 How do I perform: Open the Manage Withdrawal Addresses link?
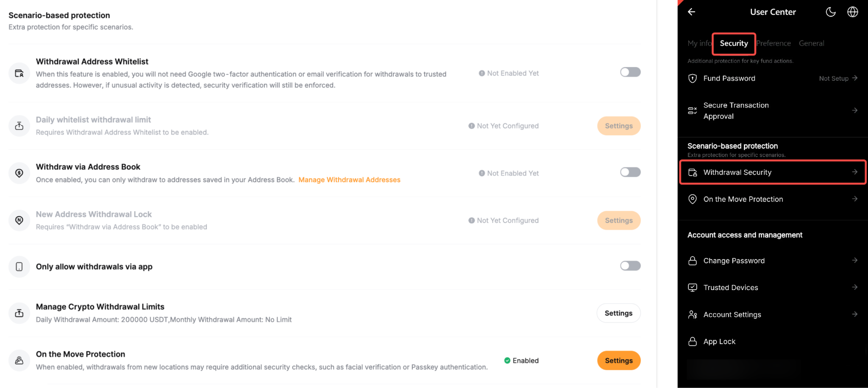[349, 180]
